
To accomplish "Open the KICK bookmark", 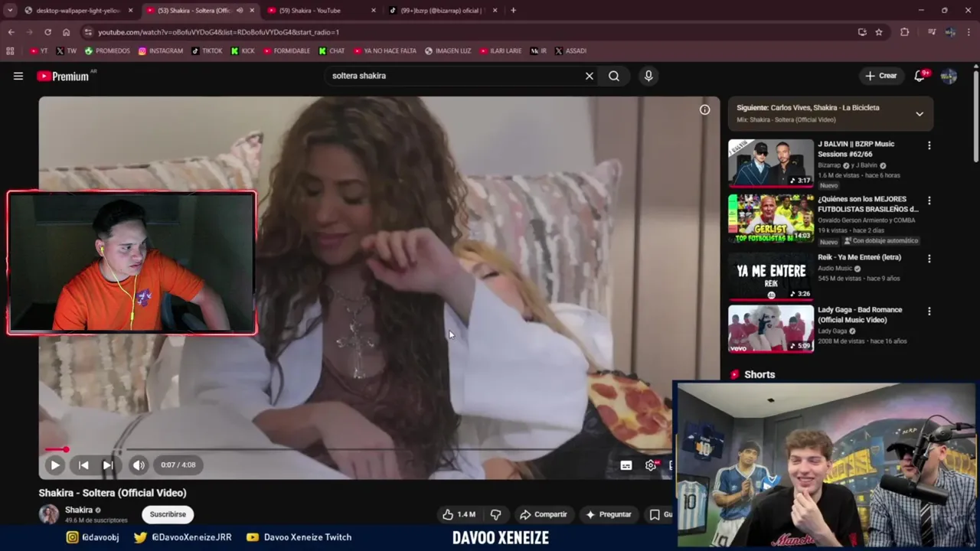I will [243, 51].
